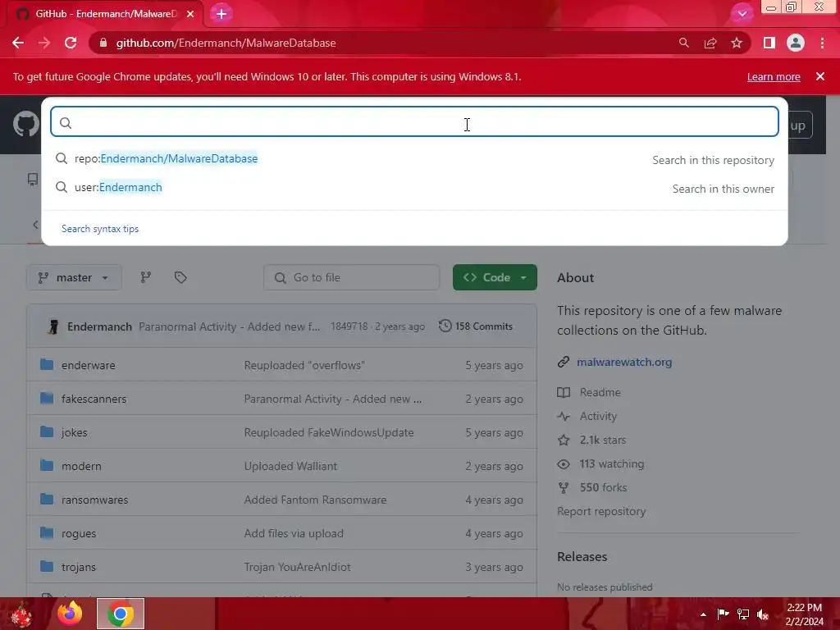Show hidden system tray icons

(x=703, y=614)
